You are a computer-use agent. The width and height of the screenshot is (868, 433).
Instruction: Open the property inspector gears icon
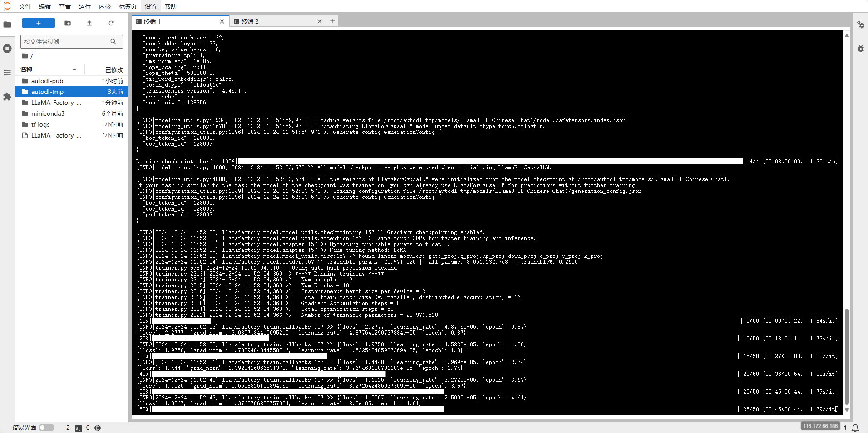(860, 25)
